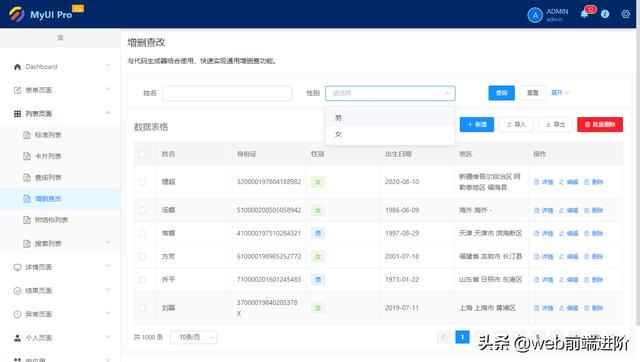Screen dimensions: 640x362
Task: Click the file icon beside 查询列表
Action: click(x=27, y=178)
